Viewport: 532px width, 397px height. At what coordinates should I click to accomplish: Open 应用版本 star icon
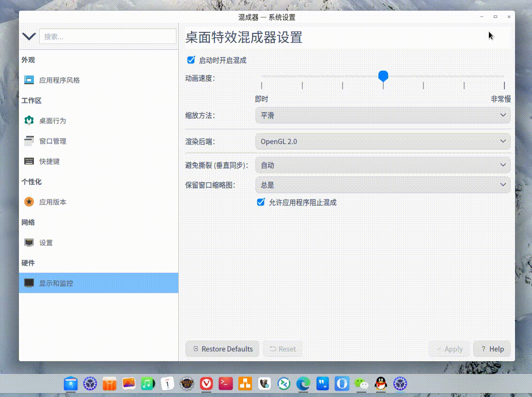[x=29, y=202]
